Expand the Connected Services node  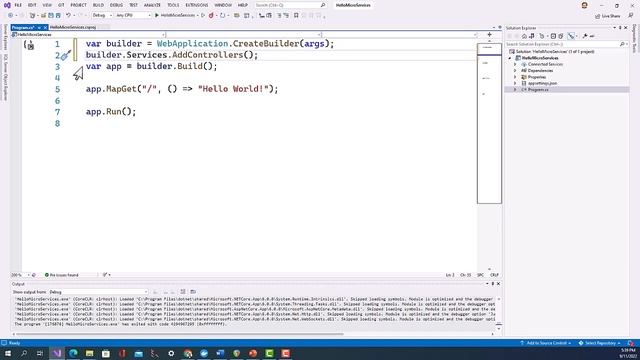(515, 64)
